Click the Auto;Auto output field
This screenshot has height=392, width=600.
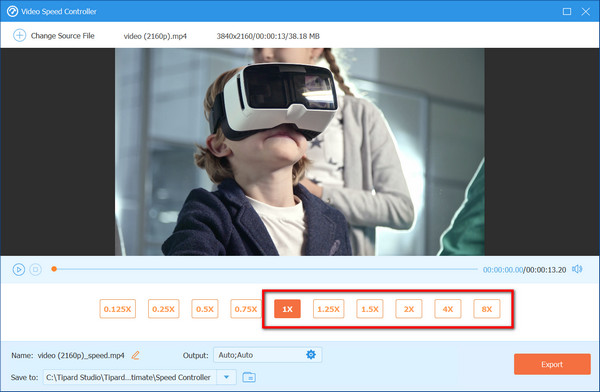(267, 355)
